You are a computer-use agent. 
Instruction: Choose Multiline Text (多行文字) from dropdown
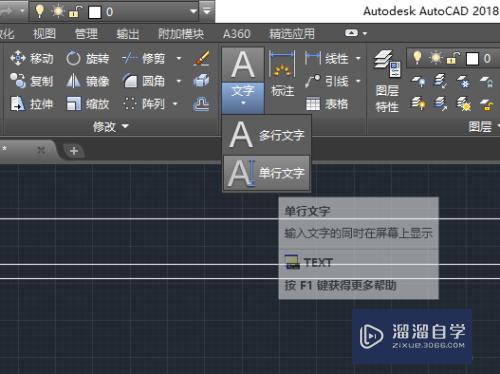point(267,135)
